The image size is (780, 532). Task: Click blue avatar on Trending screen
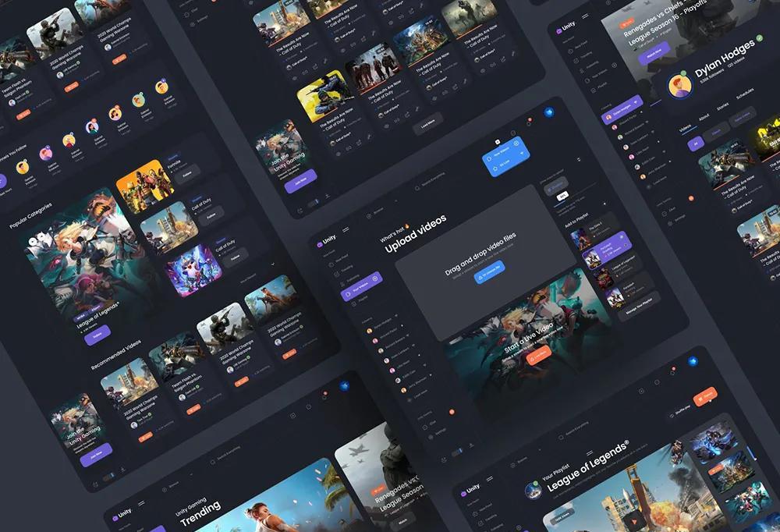(x=344, y=385)
